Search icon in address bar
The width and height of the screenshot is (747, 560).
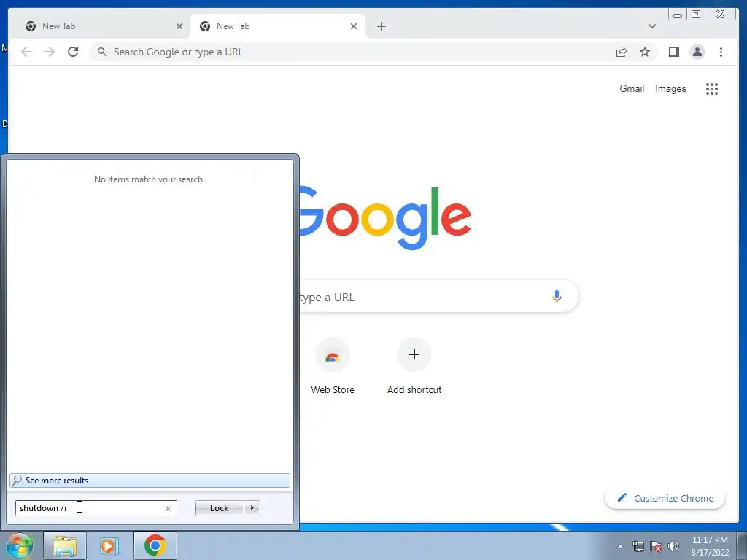click(102, 52)
